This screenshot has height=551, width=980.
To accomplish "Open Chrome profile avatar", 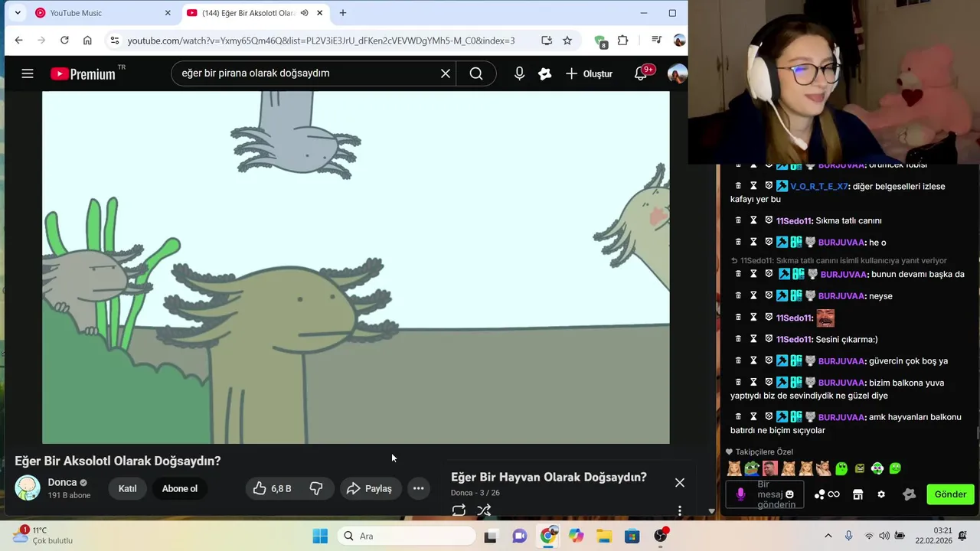I will [x=679, y=41].
